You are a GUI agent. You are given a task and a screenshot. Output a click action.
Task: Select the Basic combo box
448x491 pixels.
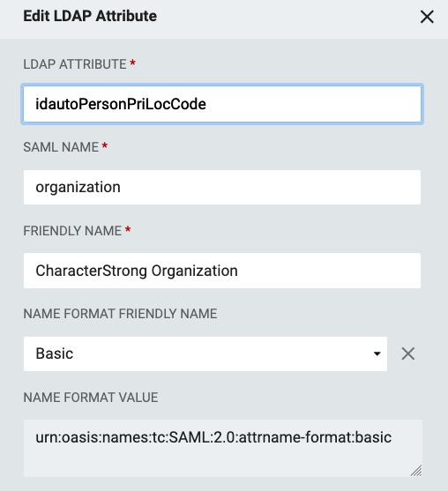click(x=205, y=353)
